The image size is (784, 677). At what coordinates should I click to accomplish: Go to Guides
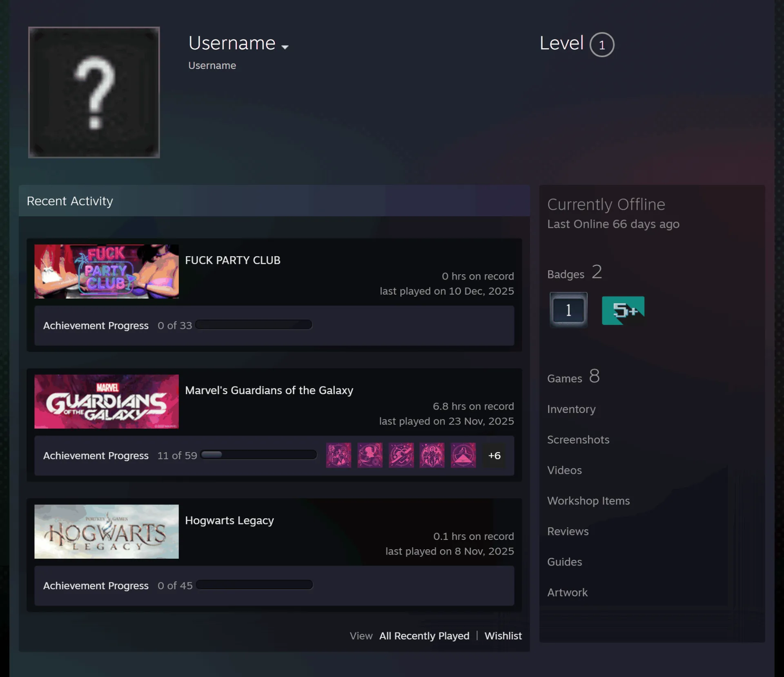[x=564, y=562]
